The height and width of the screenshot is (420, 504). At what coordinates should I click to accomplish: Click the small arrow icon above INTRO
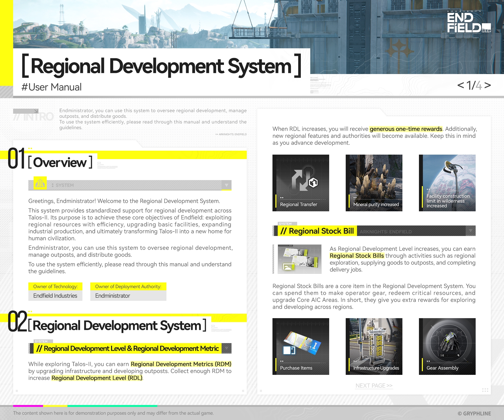[x=36, y=111]
